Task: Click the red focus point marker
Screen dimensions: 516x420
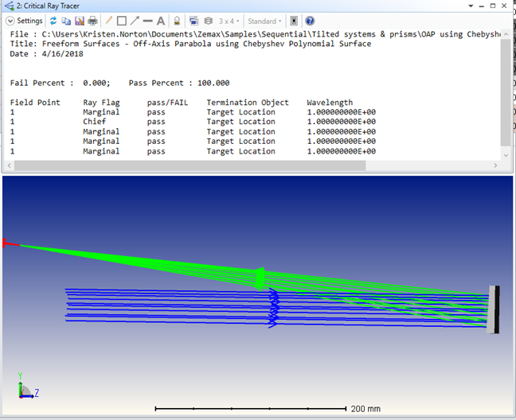Action: click(x=10, y=243)
